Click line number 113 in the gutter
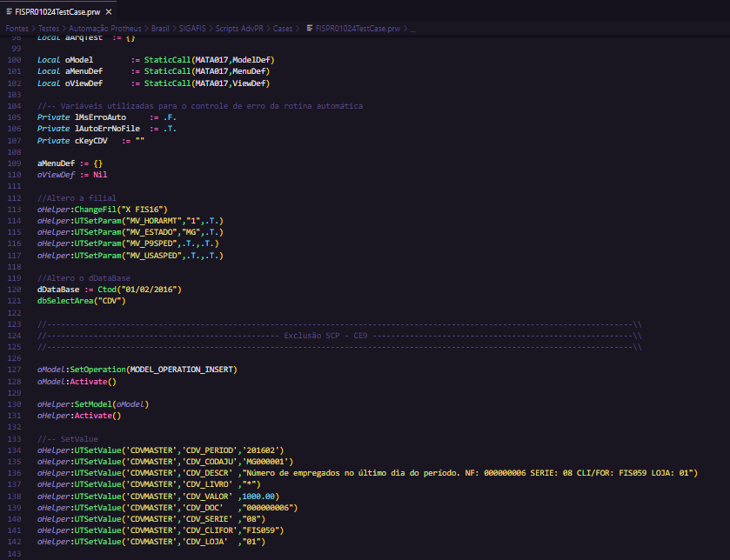 click(12, 210)
